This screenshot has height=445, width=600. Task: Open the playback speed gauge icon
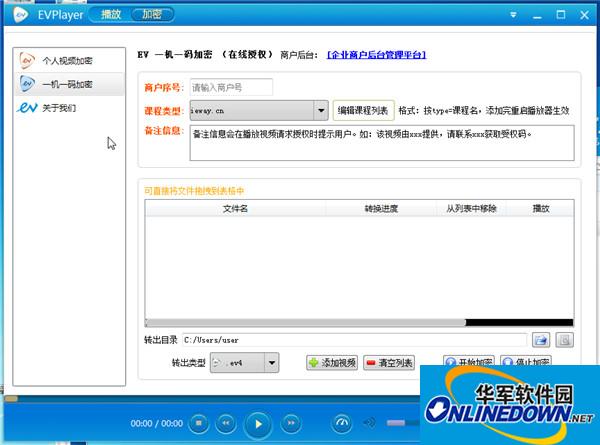(x=342, y=423)
